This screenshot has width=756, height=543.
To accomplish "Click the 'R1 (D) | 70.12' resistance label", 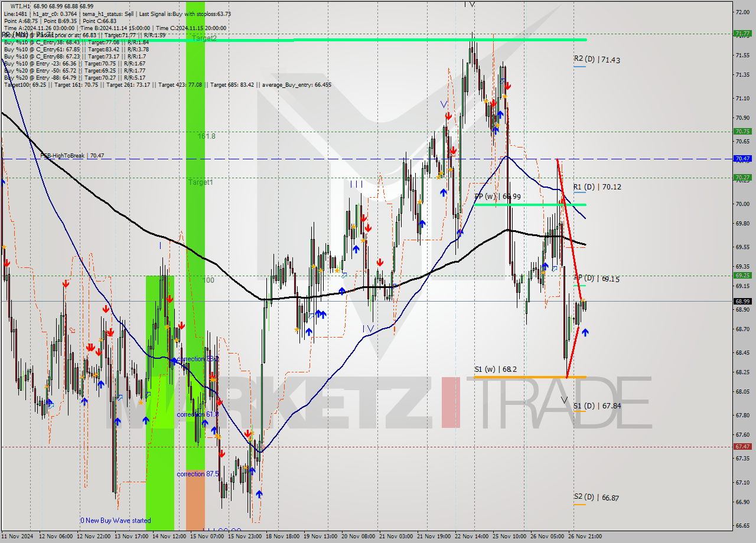I will click(597, 187).
